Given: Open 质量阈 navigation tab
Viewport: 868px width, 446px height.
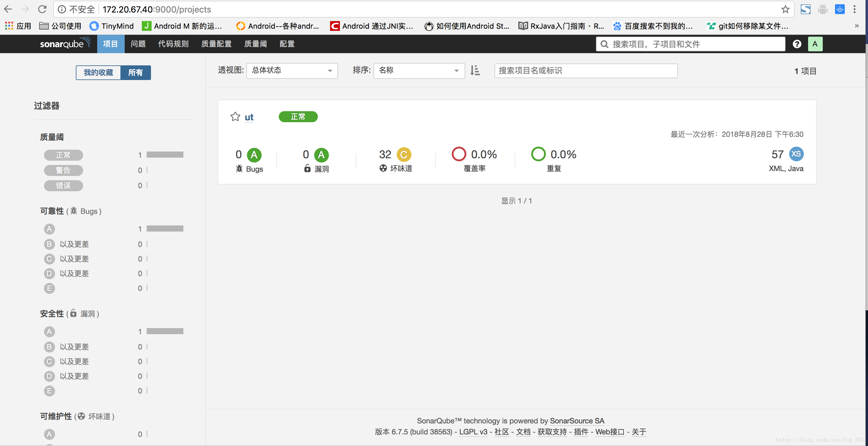Looking at the screenshot, I should [256, 44].
